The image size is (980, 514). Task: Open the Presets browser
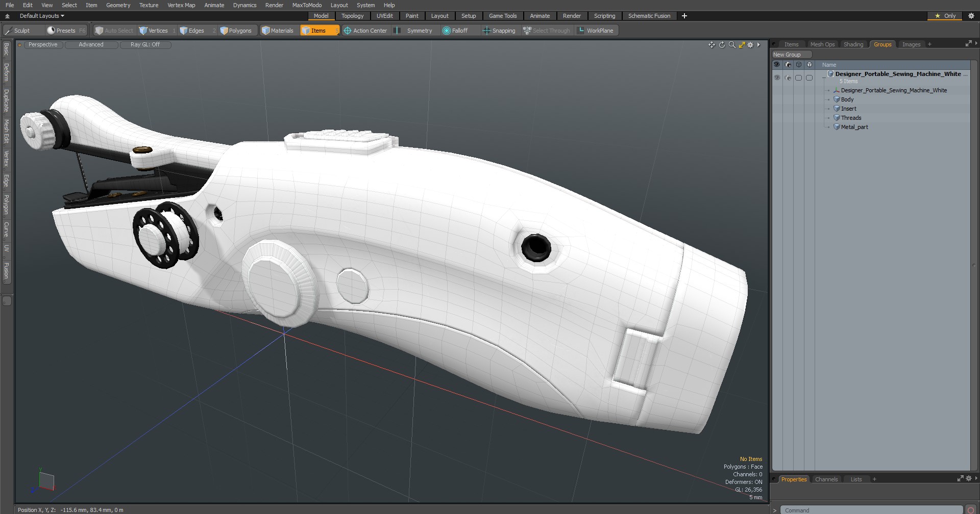66,31
